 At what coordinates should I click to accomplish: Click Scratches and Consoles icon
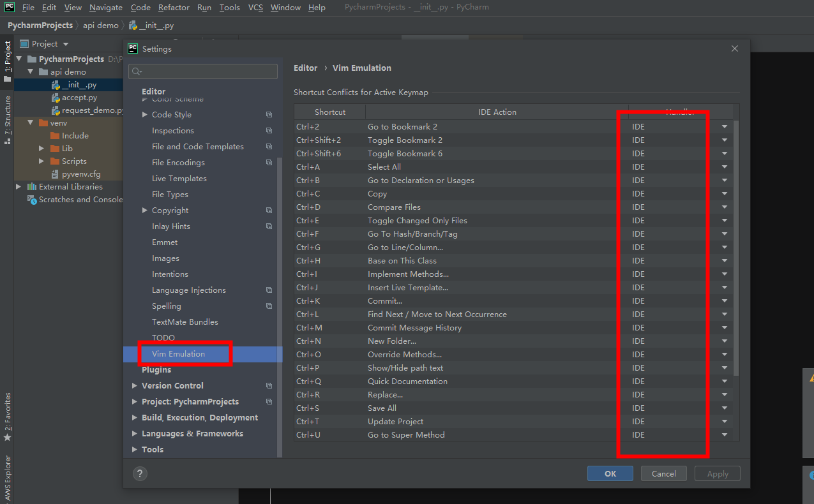point(32,200)
